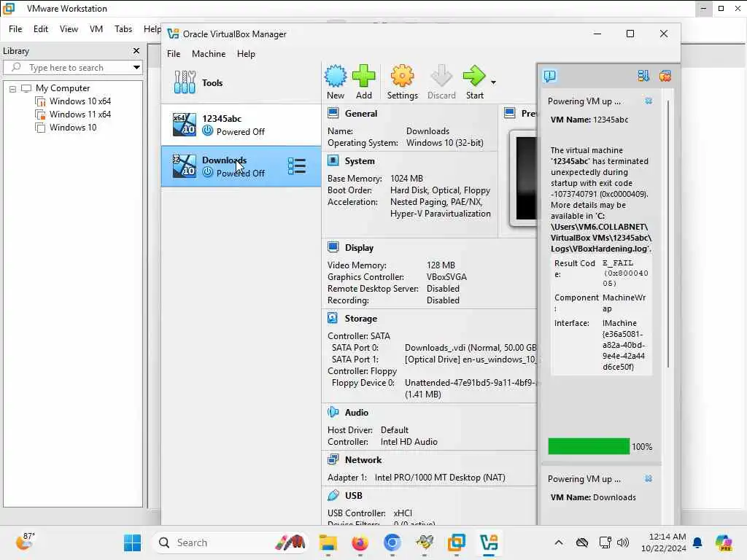Open the Downloads VM list menu icon
Image resolution: width=747 pixels, height=560 pixels.
(297, 166)
